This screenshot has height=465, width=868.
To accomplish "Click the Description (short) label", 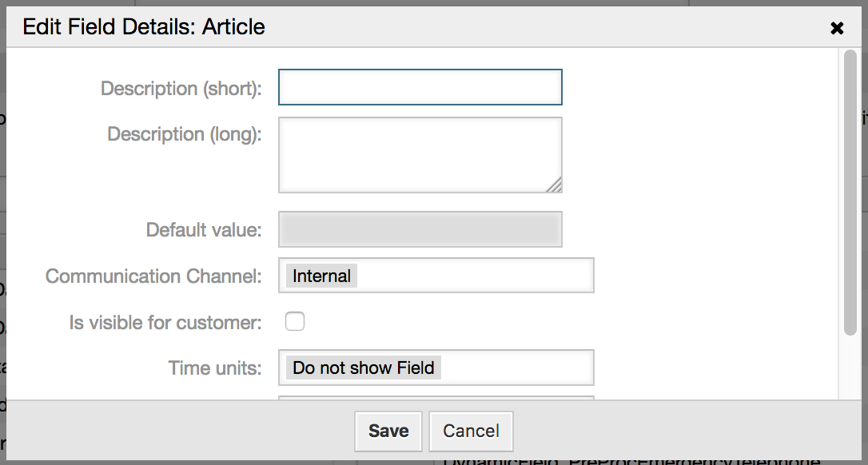I will pyautogui.click(x=181, y=89).
